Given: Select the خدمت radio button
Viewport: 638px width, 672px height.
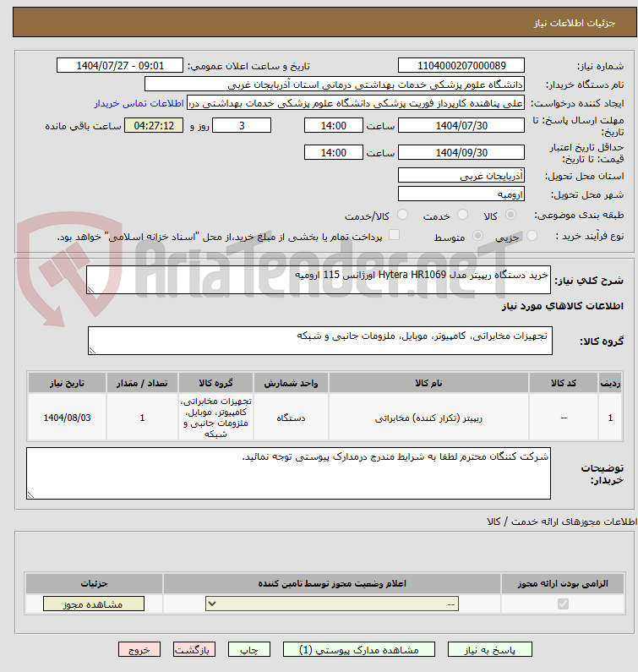Looking at the screenshot, I should (x=462, y=215).
